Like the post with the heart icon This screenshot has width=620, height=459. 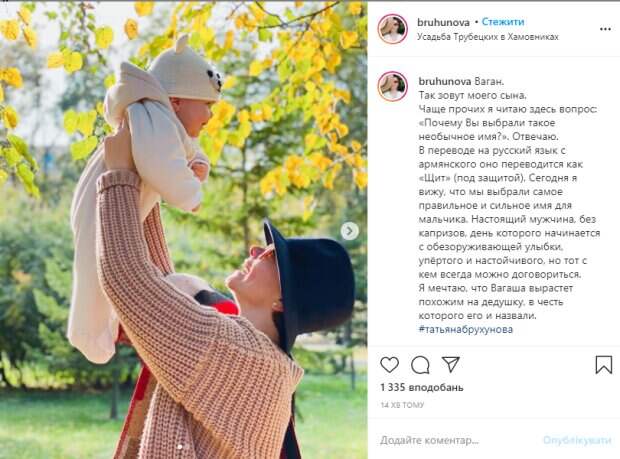(x=389, y=365)
